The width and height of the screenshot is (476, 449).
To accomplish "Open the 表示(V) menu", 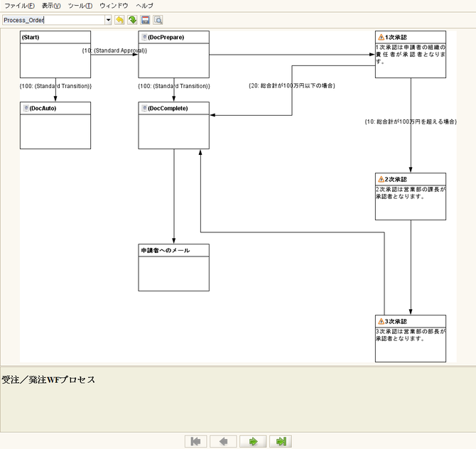I will coord(51,6).
